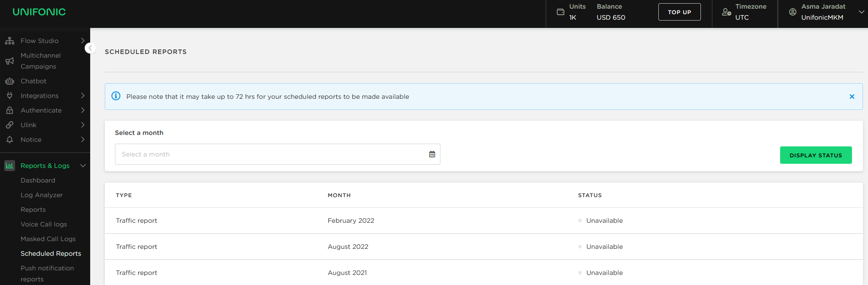Open the calendar icon in month field
868x285 pixels.
(432, 154)
